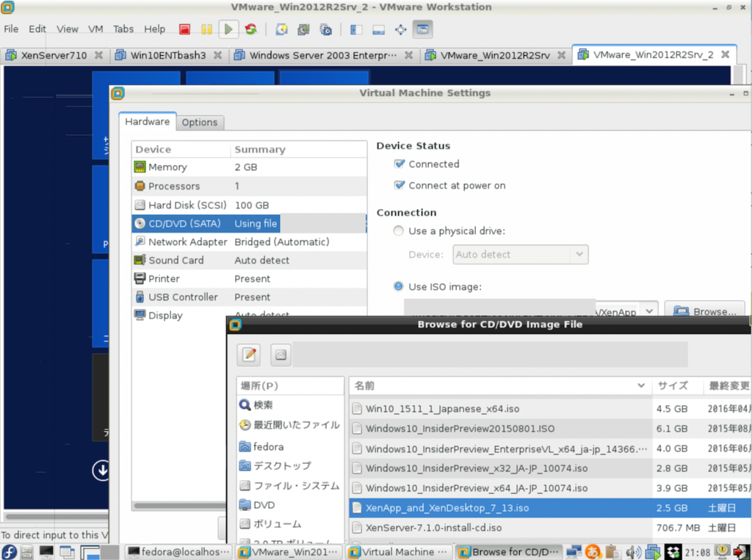Switch to Windows Server 2003 Enterprise tab
The image size is (752, 560).
point(323,55)
